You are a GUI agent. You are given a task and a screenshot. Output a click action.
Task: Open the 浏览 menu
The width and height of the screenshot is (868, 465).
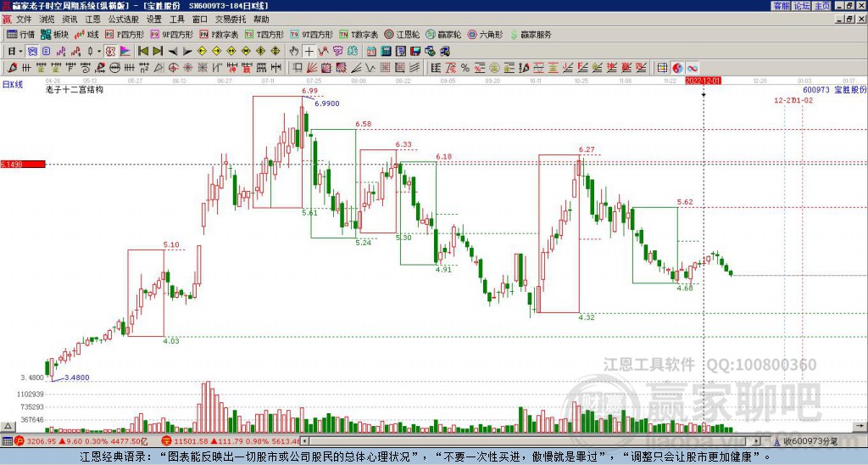point(47,20)
